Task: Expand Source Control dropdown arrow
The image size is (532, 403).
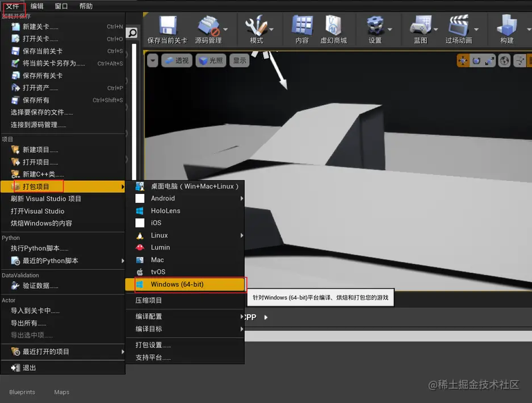Action: point(225,30)
